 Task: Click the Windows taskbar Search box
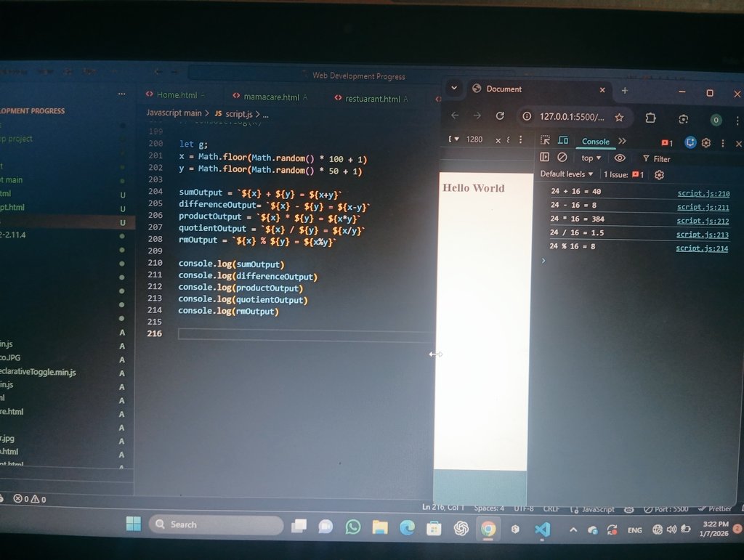click(216, 524)
